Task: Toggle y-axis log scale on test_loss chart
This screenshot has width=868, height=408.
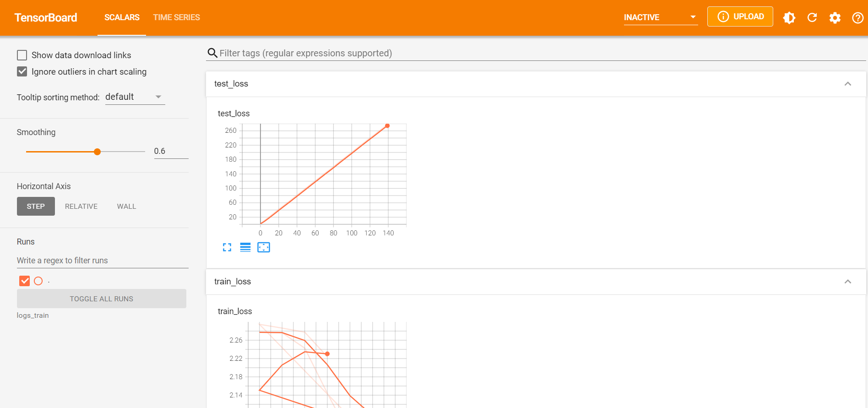Action: tap(245, 247)
